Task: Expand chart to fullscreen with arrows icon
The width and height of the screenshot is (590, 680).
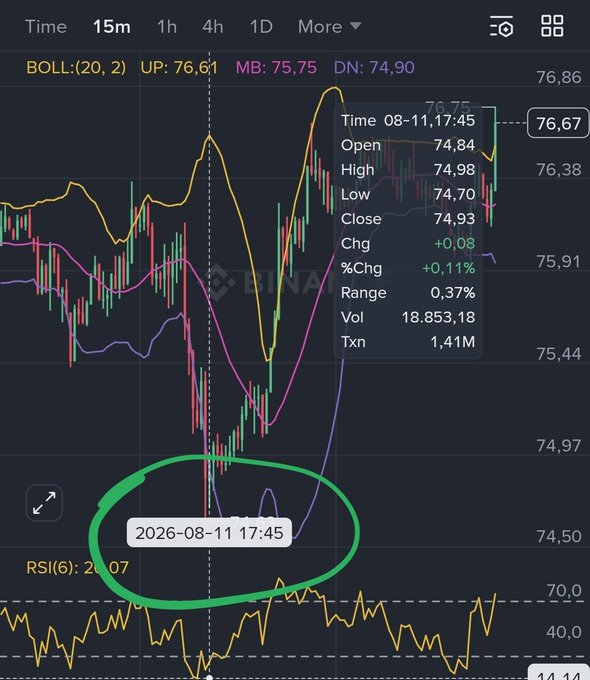Action: (44, 503)
